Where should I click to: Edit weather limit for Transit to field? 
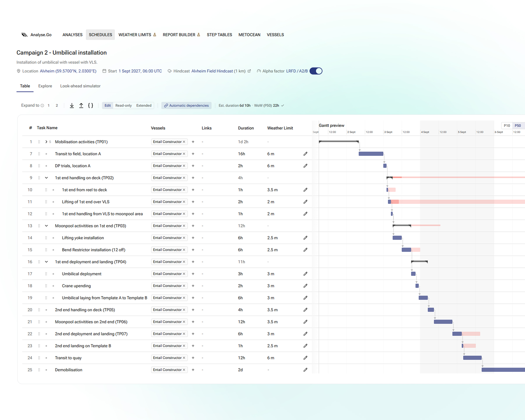click(x=305, y=154)
